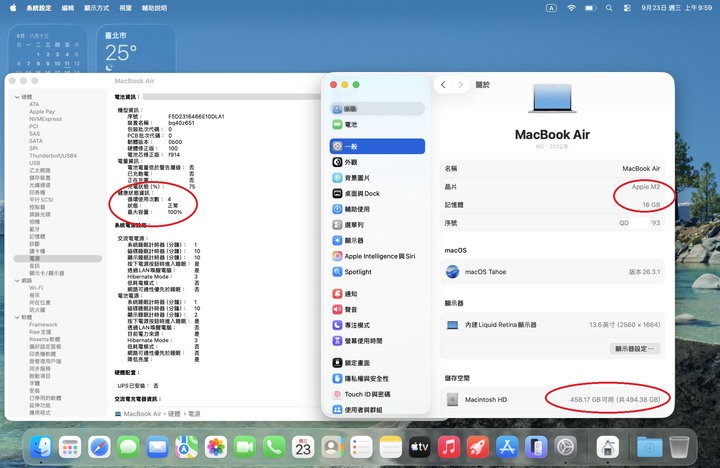Screen dimensions: 720x468
Task: Click the input source icon in menu bar
Action: point(551,8)
